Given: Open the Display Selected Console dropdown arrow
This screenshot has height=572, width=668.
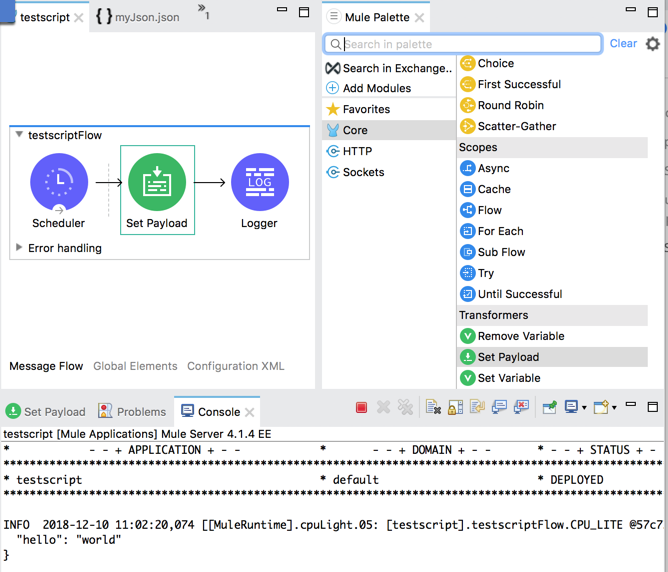Looking at the screenshot, I should point(585,408).
